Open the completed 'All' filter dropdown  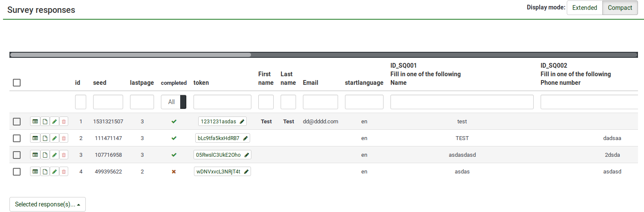click(x=174, y=102)
